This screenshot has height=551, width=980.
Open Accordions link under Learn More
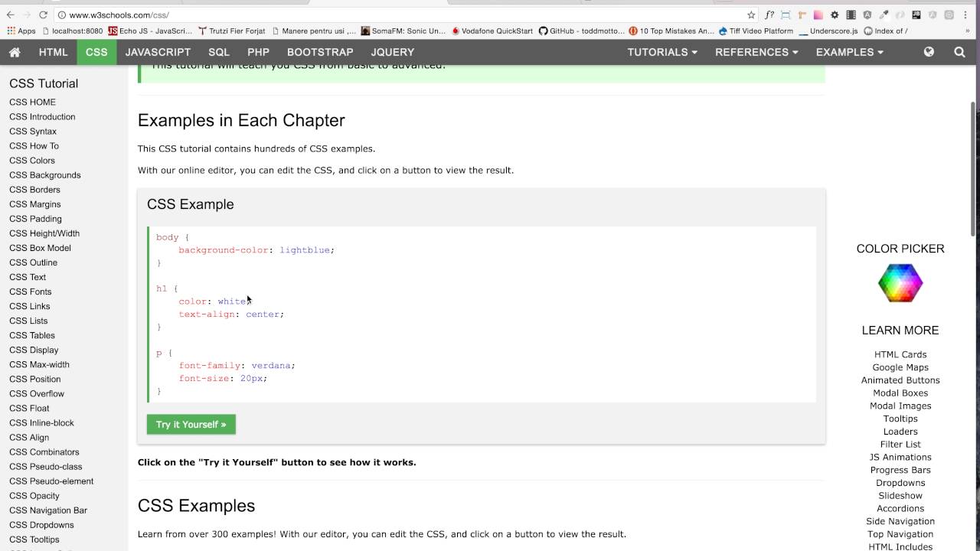pos(900,508)
